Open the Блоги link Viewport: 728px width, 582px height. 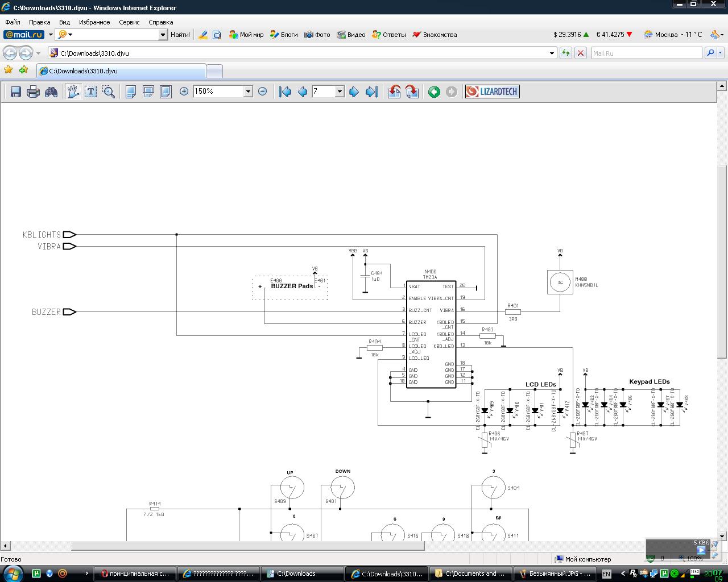coord(284,35)
